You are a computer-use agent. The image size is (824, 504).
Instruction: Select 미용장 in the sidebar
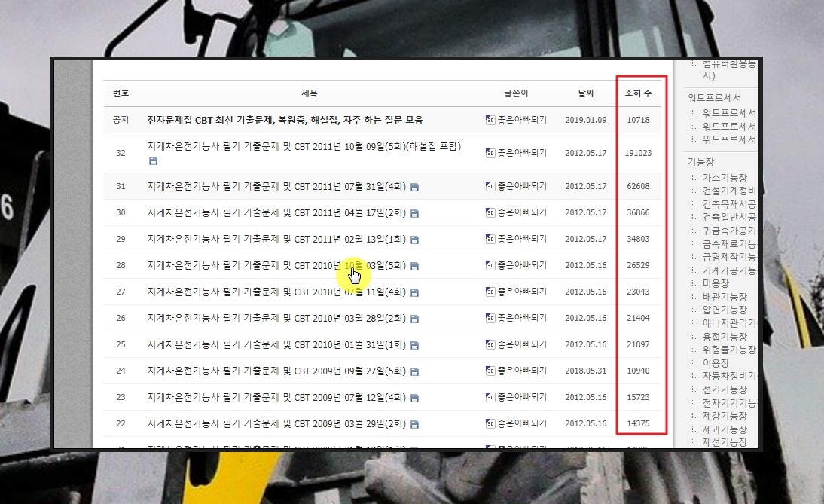(716, 283)
